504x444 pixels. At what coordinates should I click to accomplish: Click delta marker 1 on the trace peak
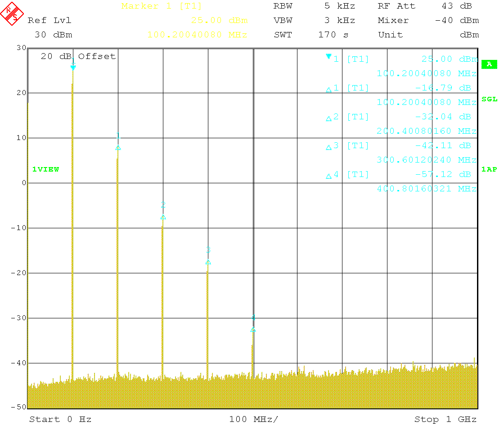pyautogui.click(x=118, y=148)
